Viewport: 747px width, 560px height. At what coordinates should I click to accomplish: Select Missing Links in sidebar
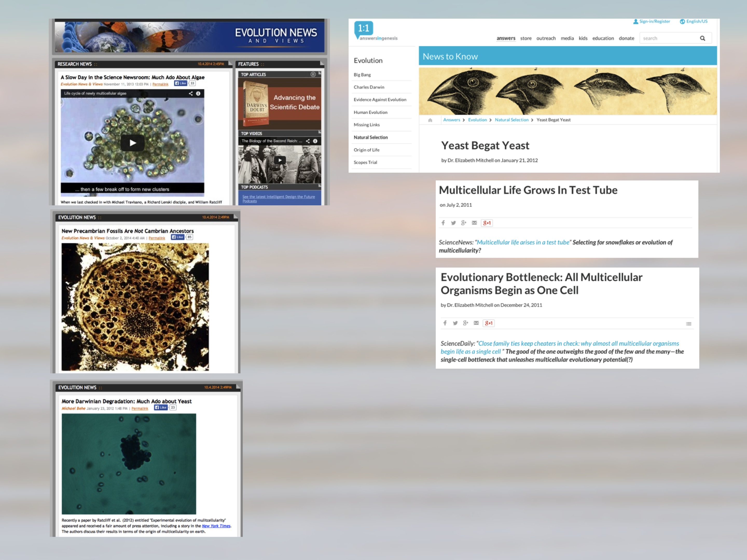(x=367, y=124)
